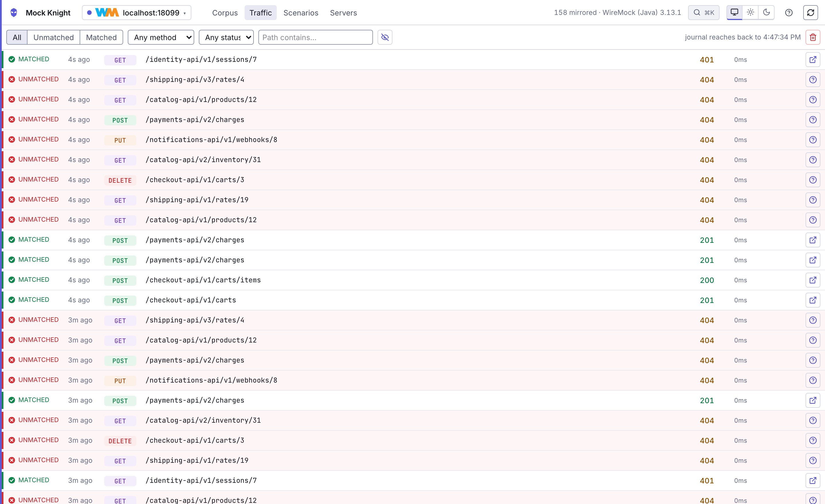Select the Traffic tab
Image resolution: width=825 pixels, height=504 pixels.
tap(260, 13)
